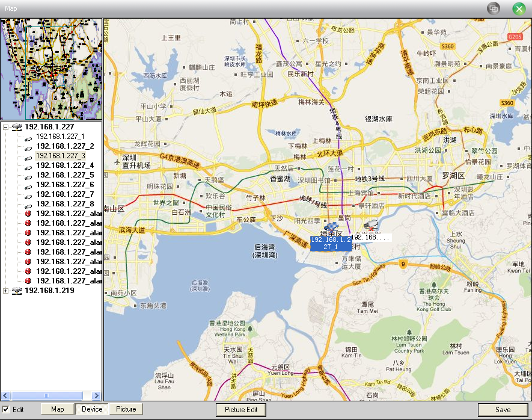Collapse the 192.168.1.227 device tree
Viewport: 532px width, 420px height.
pos(6,128)
